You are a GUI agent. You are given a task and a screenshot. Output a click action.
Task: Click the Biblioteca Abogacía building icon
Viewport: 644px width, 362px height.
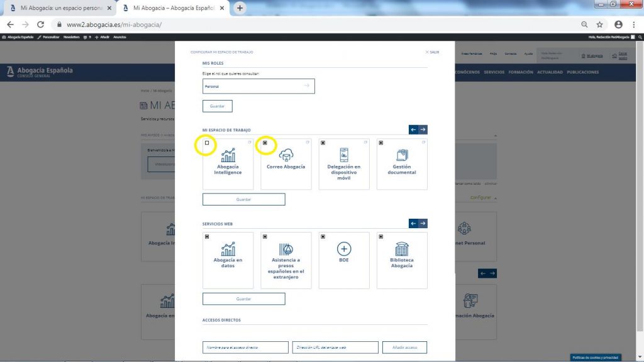402,249
